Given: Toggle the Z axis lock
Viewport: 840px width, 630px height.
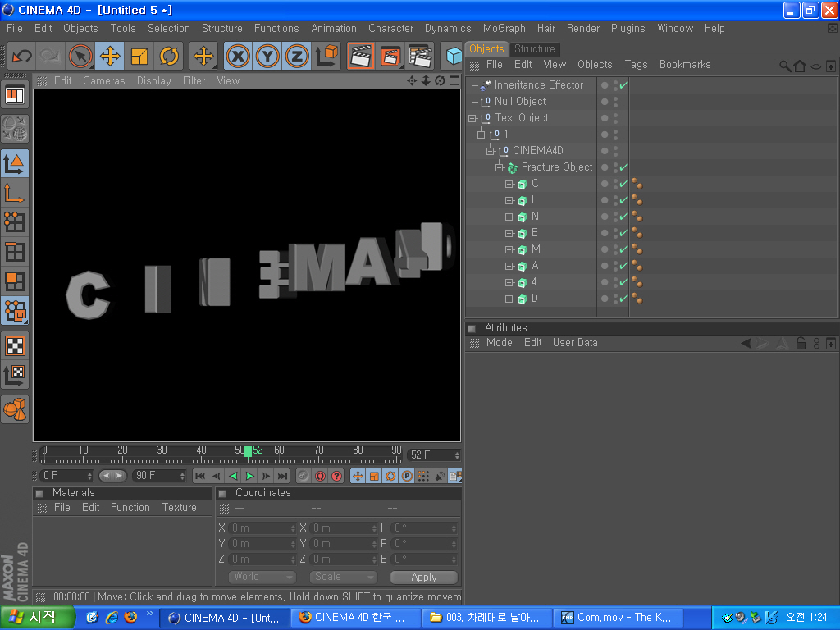Looking at the screenshot, I should click(297, 56).
